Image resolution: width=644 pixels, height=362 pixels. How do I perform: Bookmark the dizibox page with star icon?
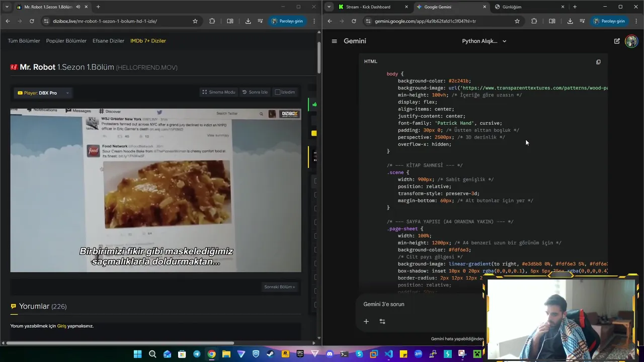click(x=195, y=21)
